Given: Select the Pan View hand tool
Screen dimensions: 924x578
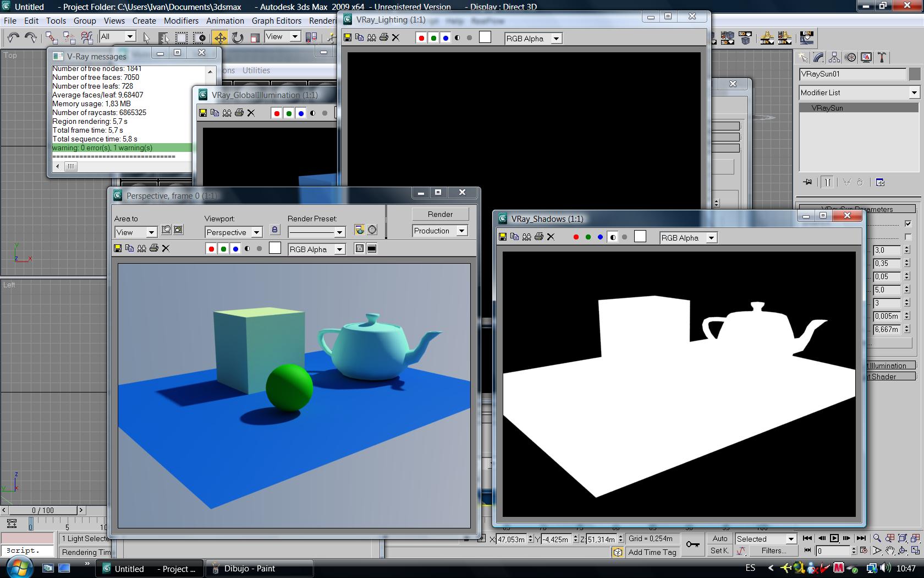Looking at the screenshot, I should tap(890, 550).
